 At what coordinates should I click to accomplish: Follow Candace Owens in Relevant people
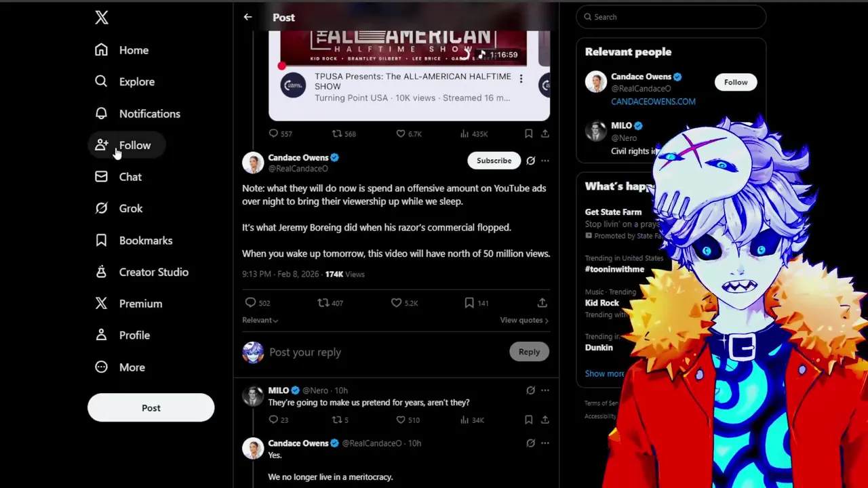pyautogui.click(x=736, y=83)
